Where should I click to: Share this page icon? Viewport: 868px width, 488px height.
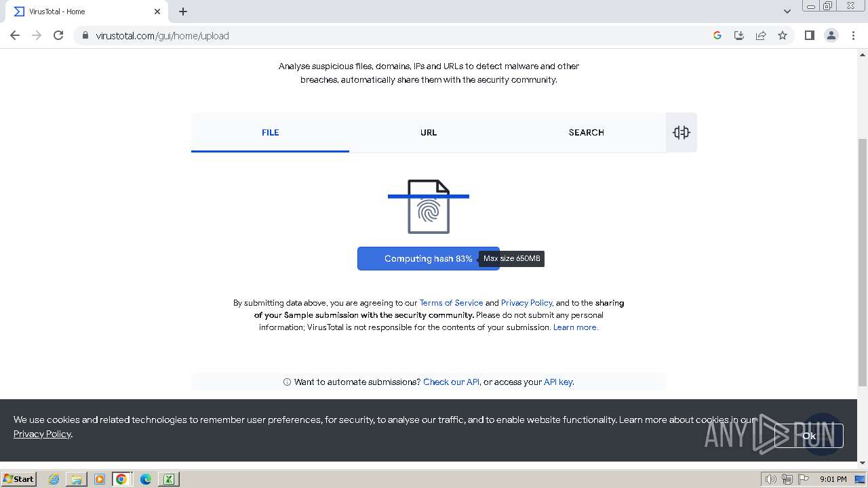click(x=761, y=35)
